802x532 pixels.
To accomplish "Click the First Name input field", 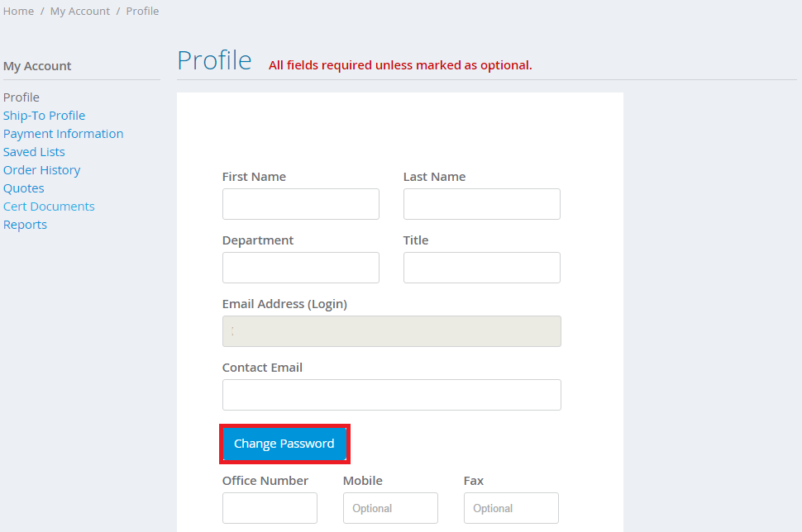I will pyautogui.click(x=300, y=204).
